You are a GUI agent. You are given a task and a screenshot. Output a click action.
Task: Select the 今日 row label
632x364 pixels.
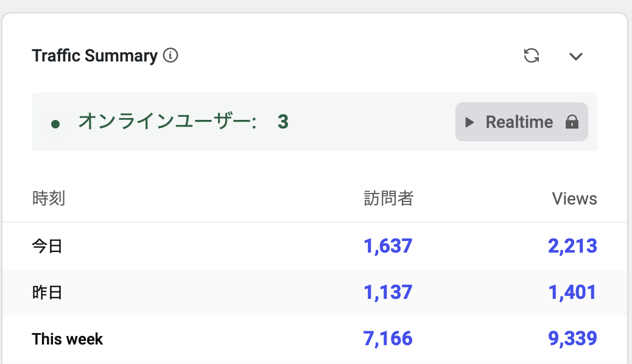pyautogui.click(x=47, y=247)
